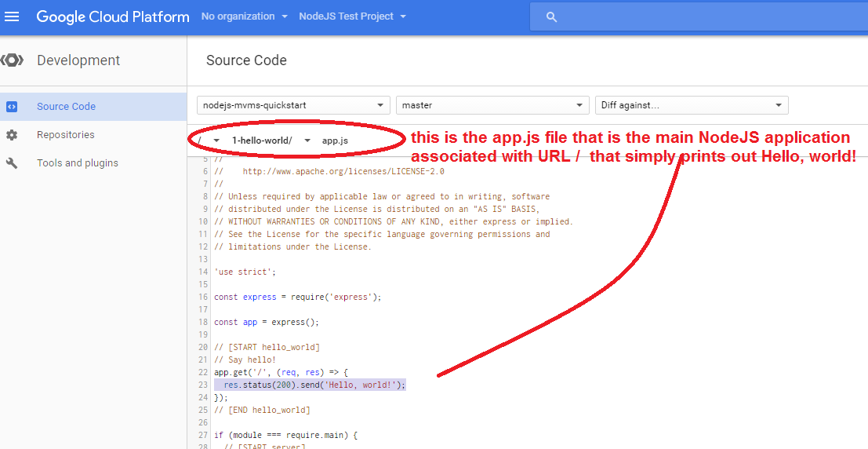This screenshot has height=449, width=868.
Task: Open the hamburger navigation menu
Action: pyautogui.click(x=12, y=16)
